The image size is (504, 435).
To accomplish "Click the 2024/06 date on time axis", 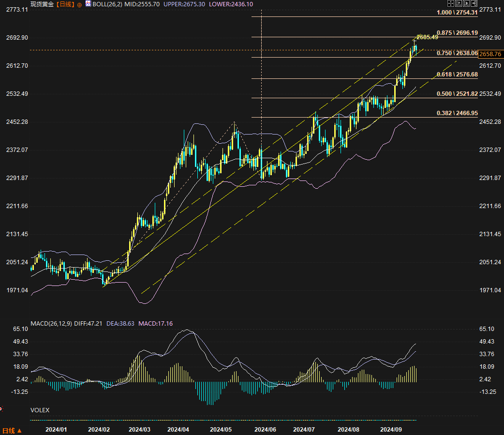I will 265,429.
